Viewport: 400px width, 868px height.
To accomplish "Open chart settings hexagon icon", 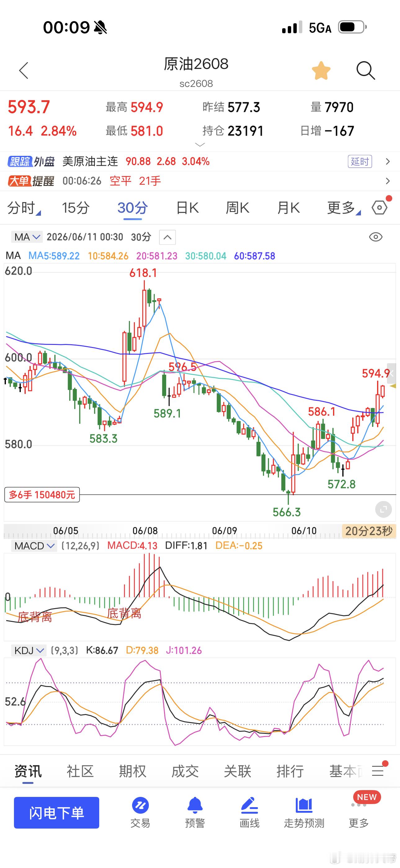I will click(380, 208).
